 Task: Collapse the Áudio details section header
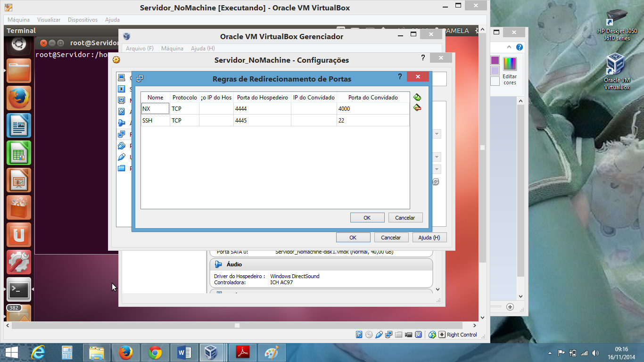(x=321, y=264)
